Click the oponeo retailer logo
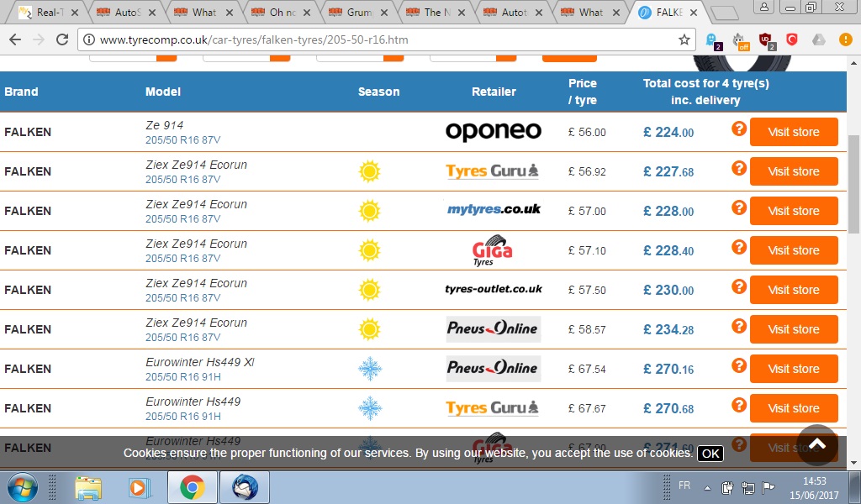The height and width of the screenshot is (504, 861). coord(493,132)
